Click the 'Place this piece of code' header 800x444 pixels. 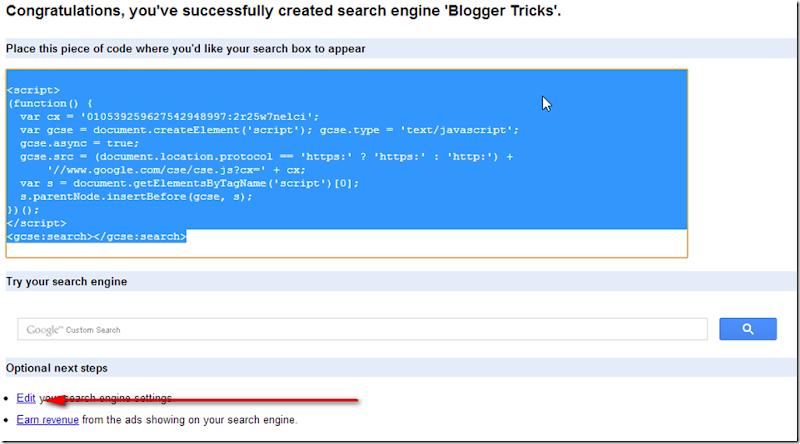185,48
